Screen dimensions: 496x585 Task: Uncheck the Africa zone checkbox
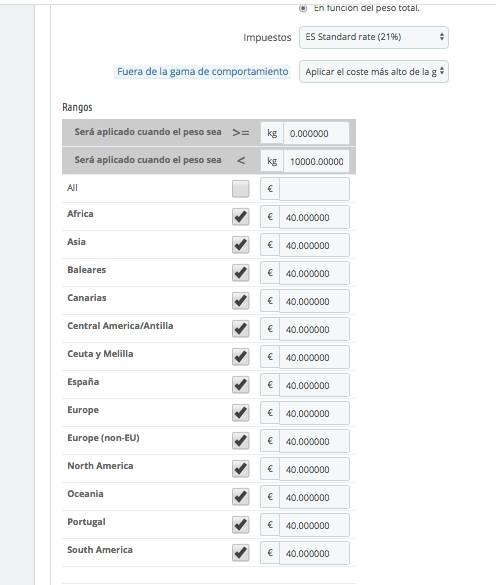(x=240, y=217)
